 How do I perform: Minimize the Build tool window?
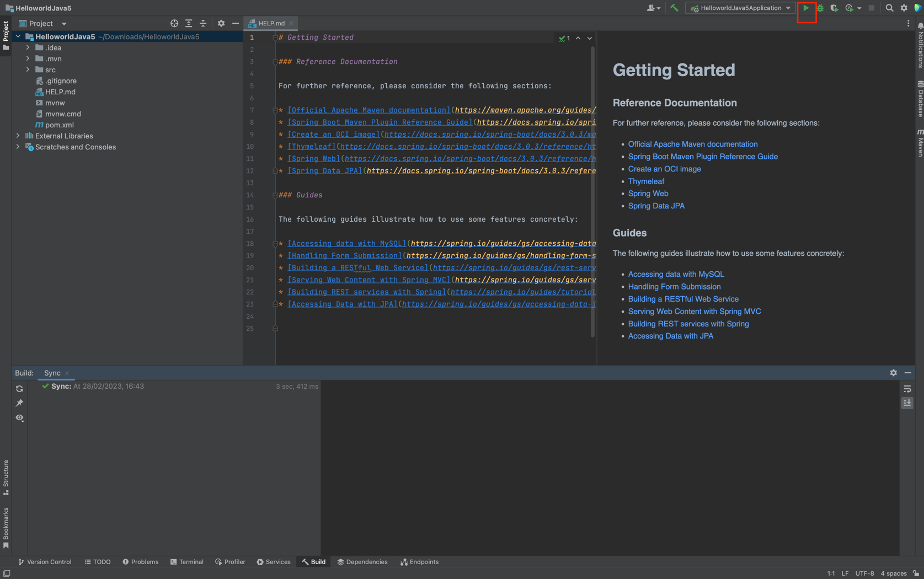point(908,373)
